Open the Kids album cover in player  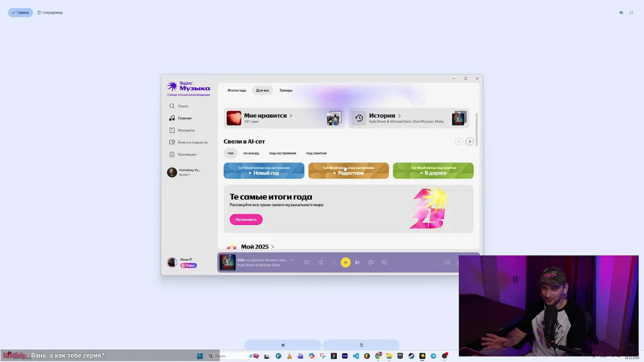(227, 262)
